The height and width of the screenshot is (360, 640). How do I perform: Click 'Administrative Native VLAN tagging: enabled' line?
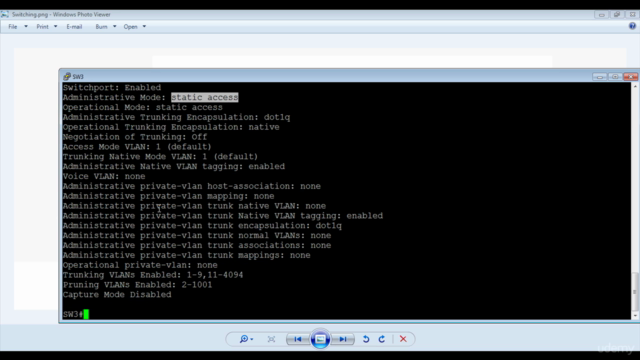point(173,166)
